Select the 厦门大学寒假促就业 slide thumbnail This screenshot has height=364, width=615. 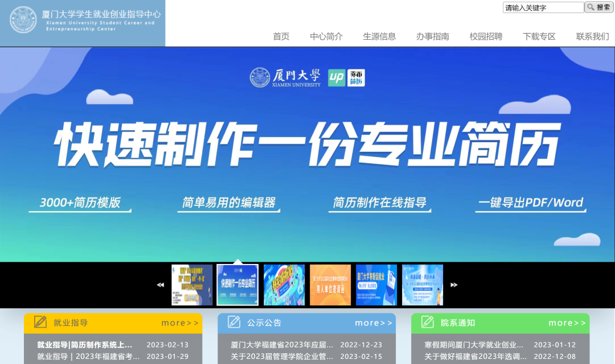(376, 285)
